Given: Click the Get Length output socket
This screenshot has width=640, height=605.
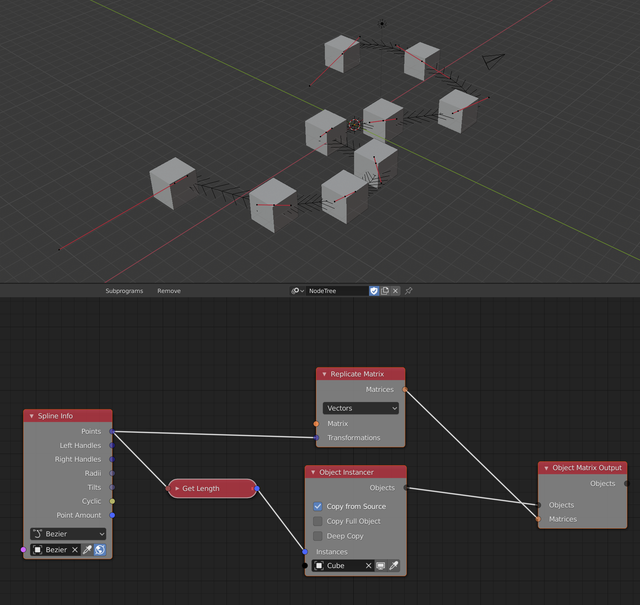Looking at the screenshot, I should [x=257, y=488].
